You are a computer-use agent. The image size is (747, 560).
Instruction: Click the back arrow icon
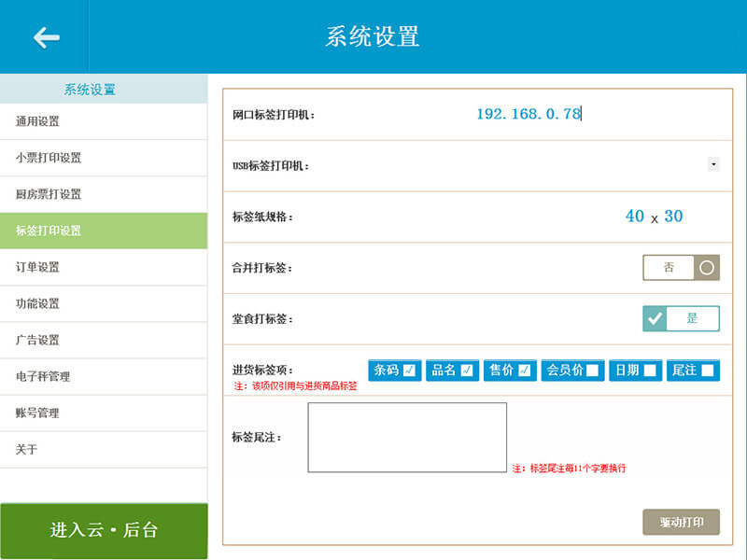(x=46, y=37)
